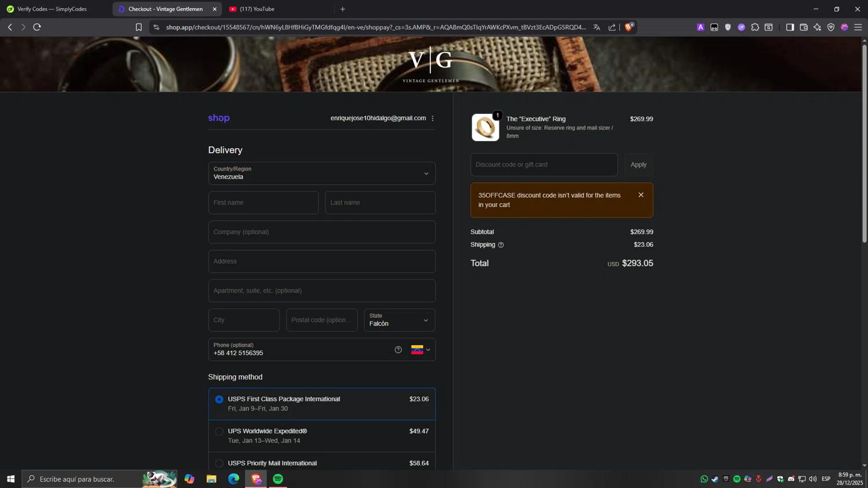Viewport: 868px width, 488px height.
Task: Show the shipping info tooltip icon
Action: click(x=501, y=245)
